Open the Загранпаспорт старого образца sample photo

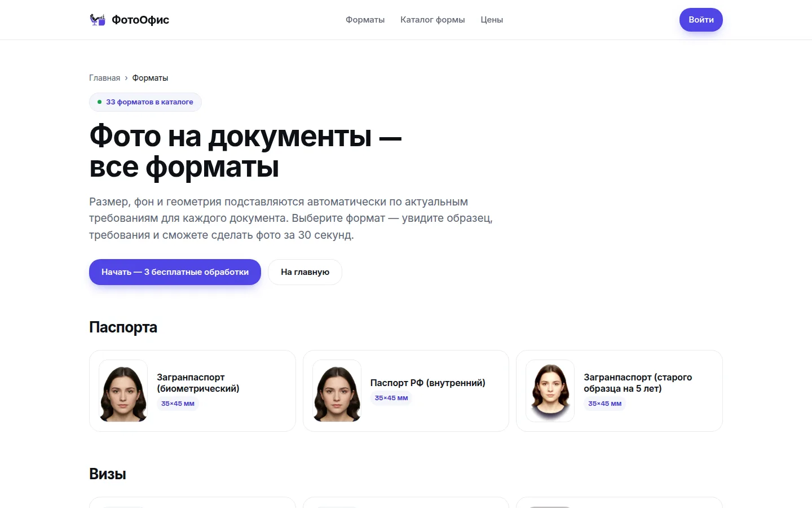[550, 391]
